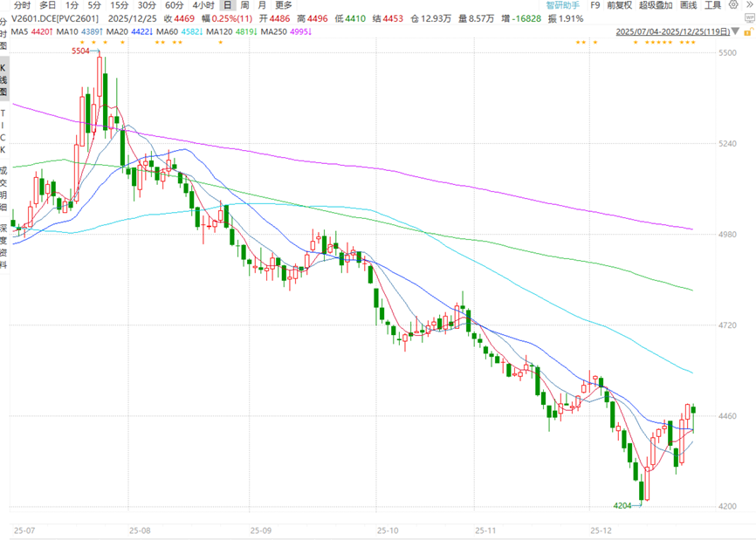This screenshot has height=540, width=756.
Task: Click the 25-12 date axis label
Action: click(601, 530)
